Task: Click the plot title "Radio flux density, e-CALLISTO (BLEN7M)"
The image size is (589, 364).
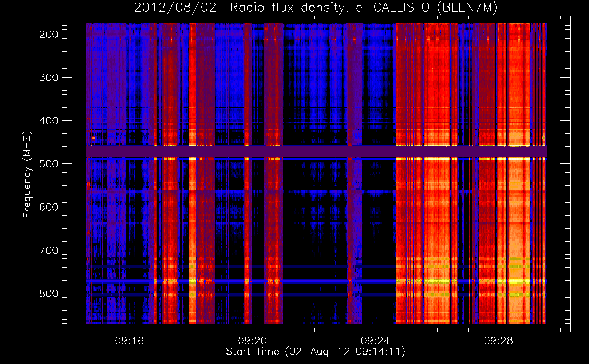Action: 363,8
